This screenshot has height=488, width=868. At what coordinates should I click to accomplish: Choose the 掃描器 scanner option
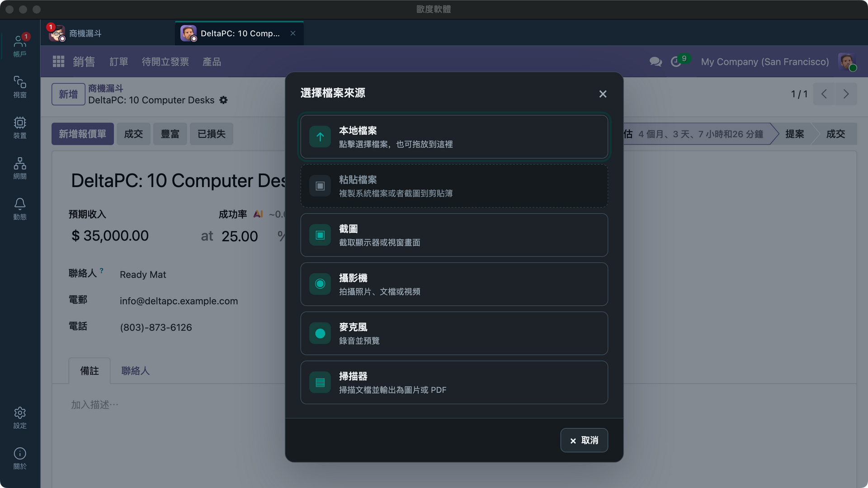point(454,383)
